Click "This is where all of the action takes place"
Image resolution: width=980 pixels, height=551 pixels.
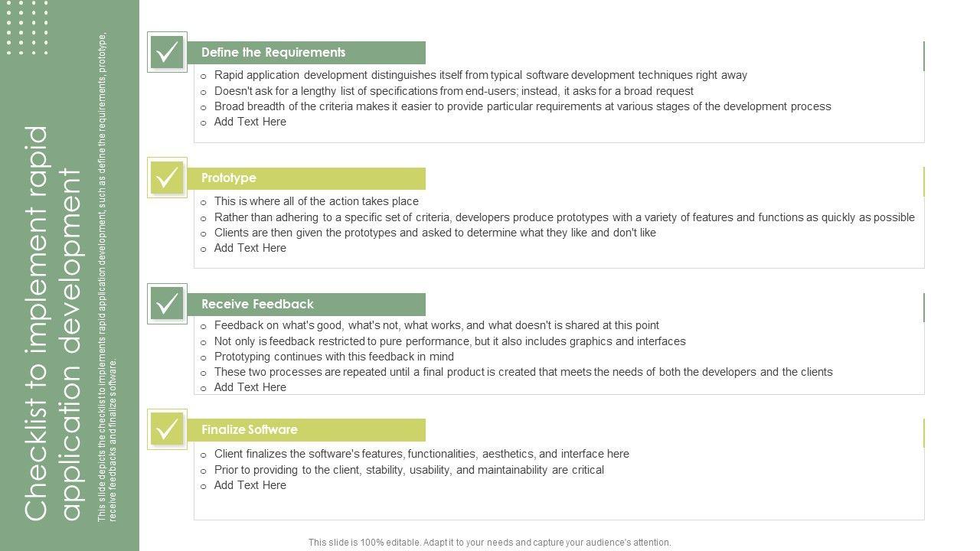[x=316, y=201]
